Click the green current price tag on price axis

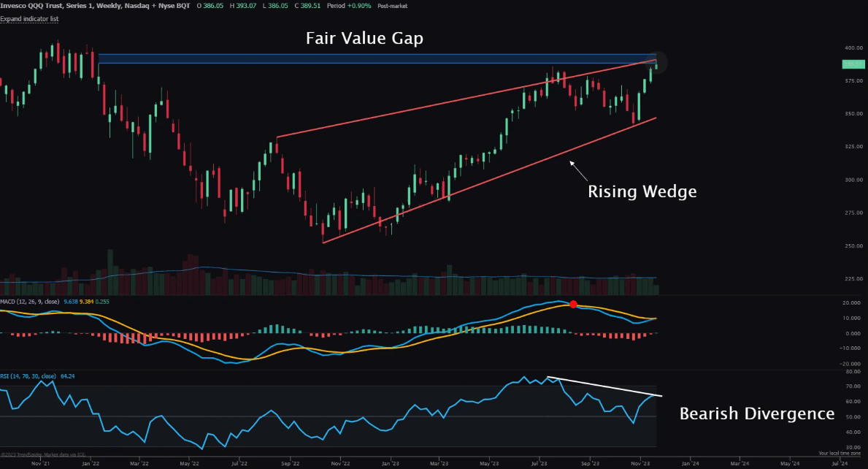(853, 64)
